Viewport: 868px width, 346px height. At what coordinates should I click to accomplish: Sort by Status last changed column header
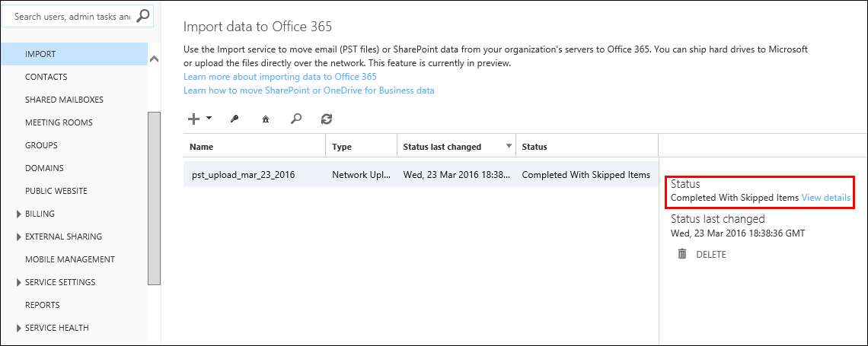click(x=457, y=147)
